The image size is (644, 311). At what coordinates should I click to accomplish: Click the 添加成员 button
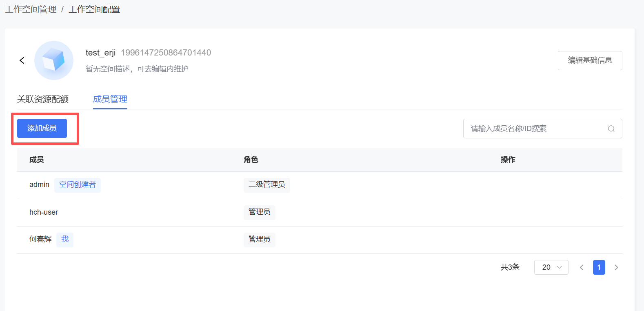click(x=42, y=128)
